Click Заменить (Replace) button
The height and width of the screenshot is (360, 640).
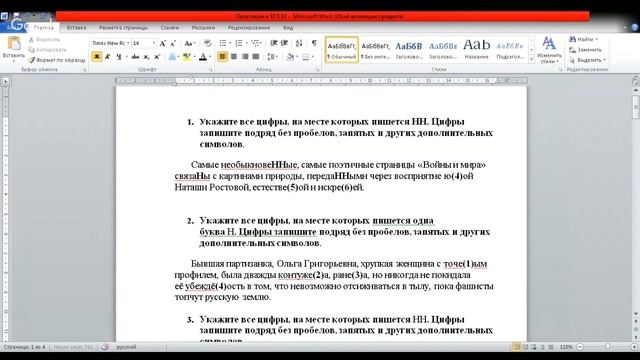(585, 50)
